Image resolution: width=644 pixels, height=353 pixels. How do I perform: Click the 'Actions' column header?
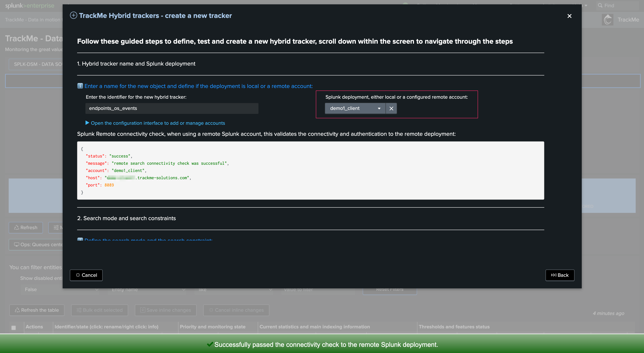pyautogui.click(x=34, y=327)
